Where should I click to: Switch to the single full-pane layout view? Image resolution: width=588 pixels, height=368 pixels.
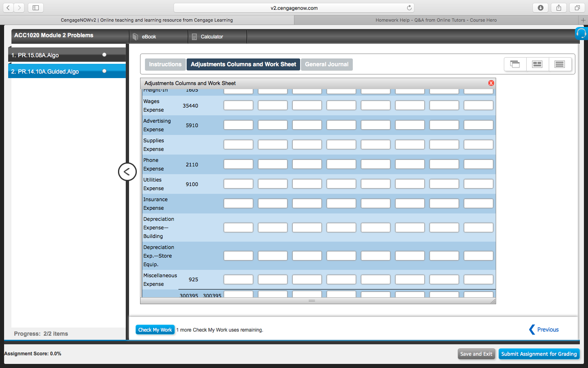click(x=560, y=64)
